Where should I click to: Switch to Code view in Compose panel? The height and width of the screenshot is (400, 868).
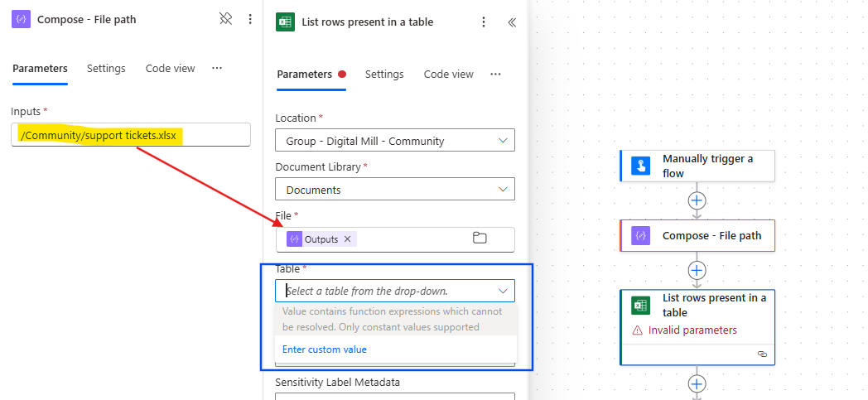point(170,69)
